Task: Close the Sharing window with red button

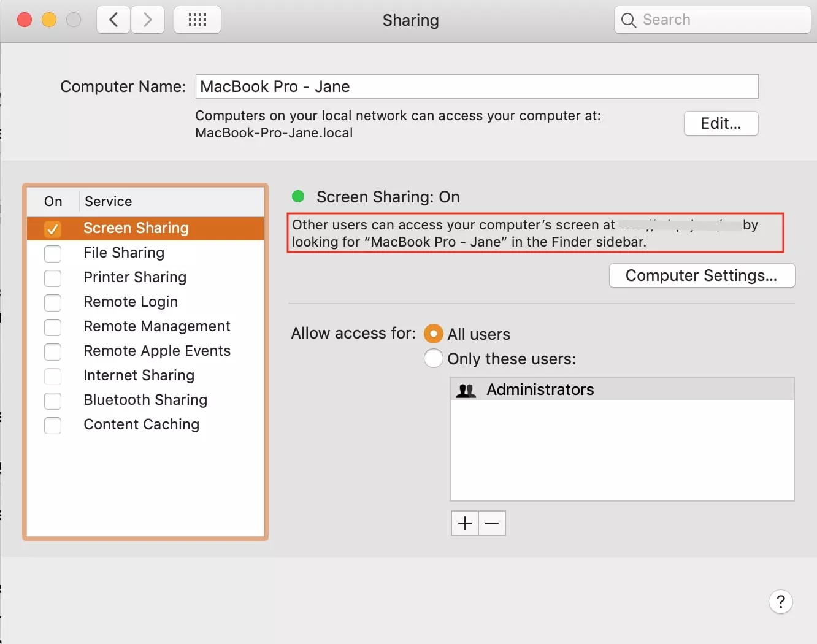Action: tap(25, 20)
